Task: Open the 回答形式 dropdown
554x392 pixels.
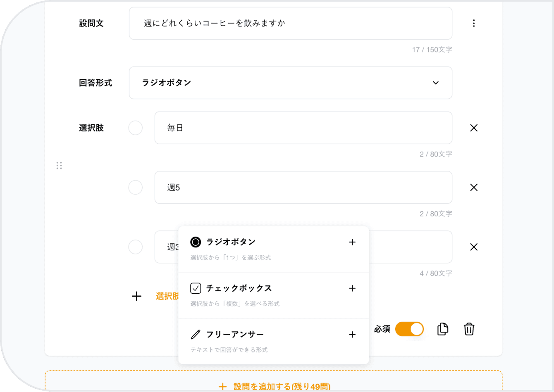Action: click(435, 83)
